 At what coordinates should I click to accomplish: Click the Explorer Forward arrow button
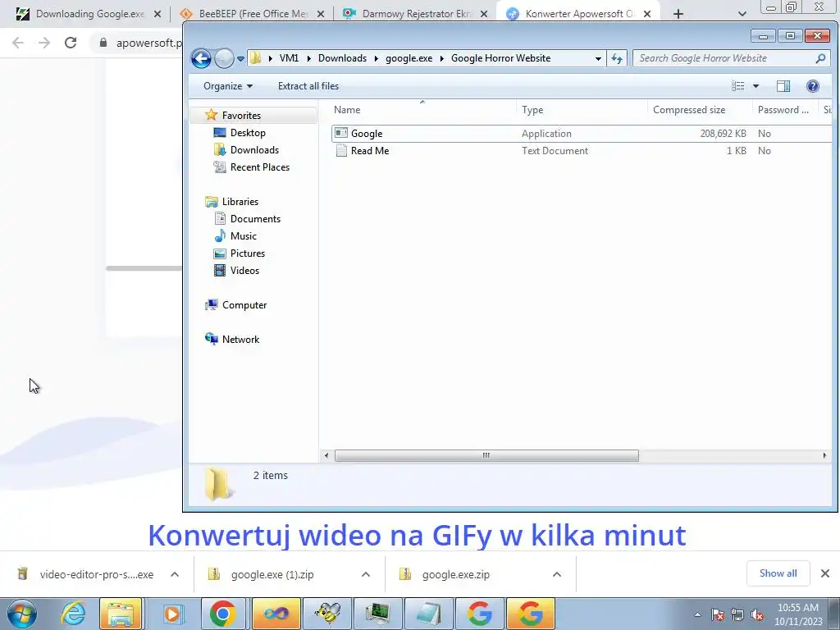[x=224, y=58]
